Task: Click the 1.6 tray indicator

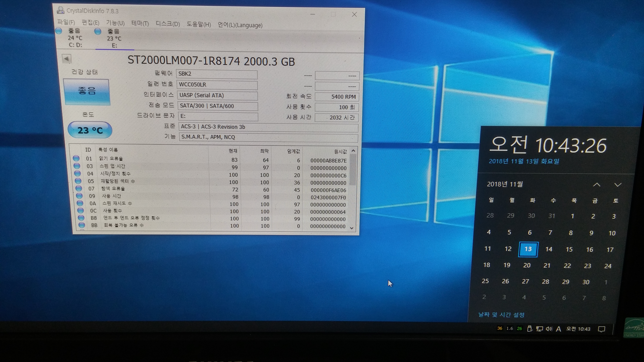Action: 509,328
